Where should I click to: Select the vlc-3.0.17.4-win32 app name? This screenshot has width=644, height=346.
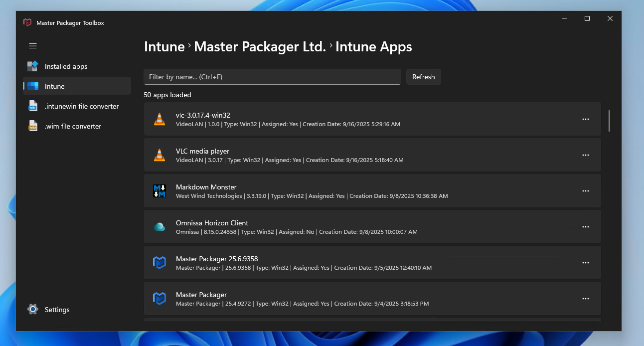(203, 115)
